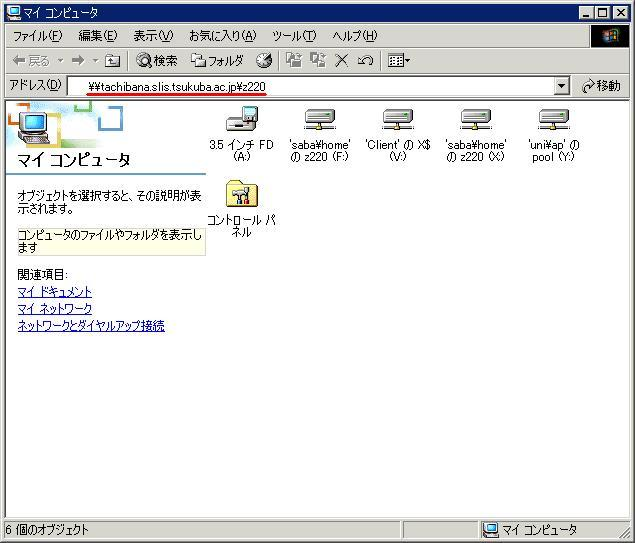
Task: Click the Windows logo throbber icon
Action: [610, 36]
